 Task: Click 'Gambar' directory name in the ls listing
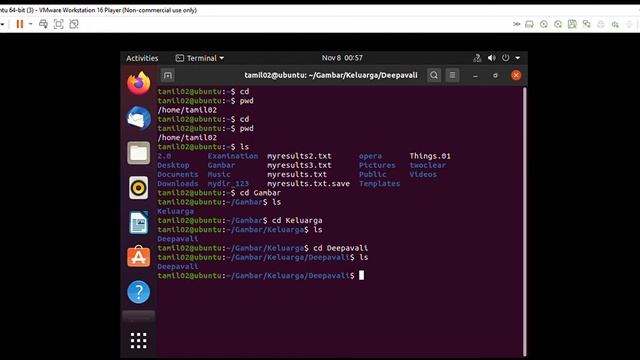click(221, 165)
